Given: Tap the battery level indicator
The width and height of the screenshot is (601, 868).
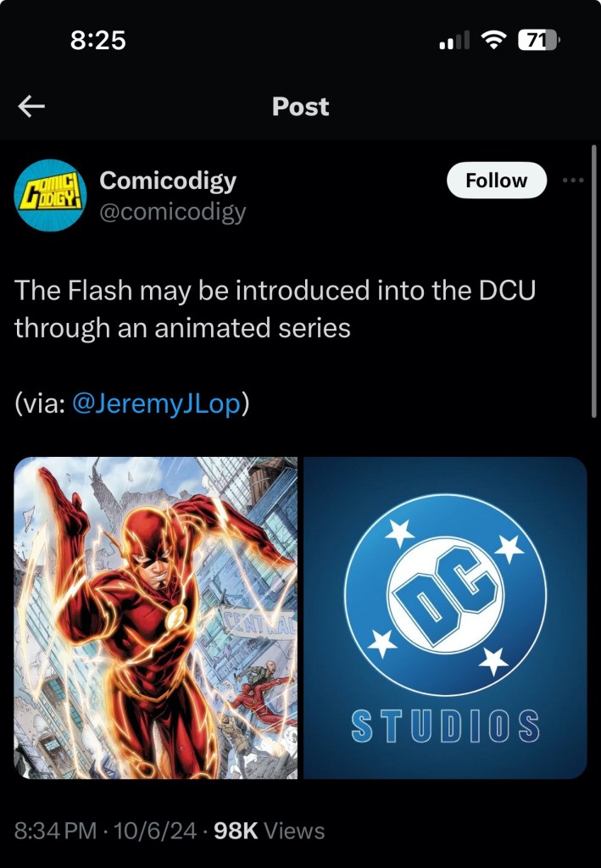Looking at the screenshot, I should [x=539, y=40].
